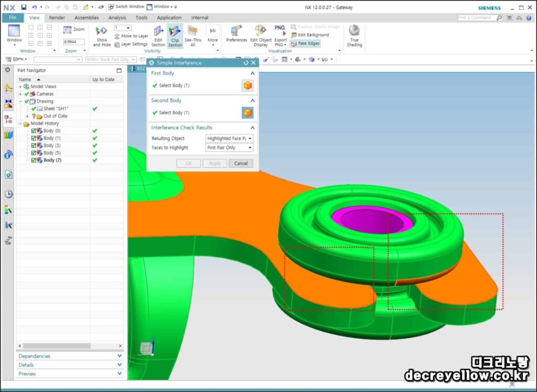Reset the Simple Interference dialog

(245, 63)
